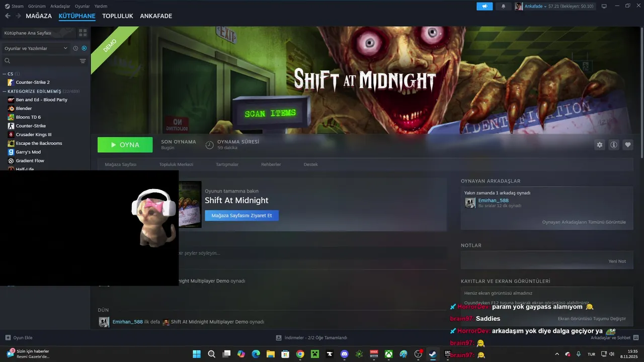This screenshot has width=644, height=362.
Task: Click the Shift At Midnight game thumbnail
Action: 190,205
